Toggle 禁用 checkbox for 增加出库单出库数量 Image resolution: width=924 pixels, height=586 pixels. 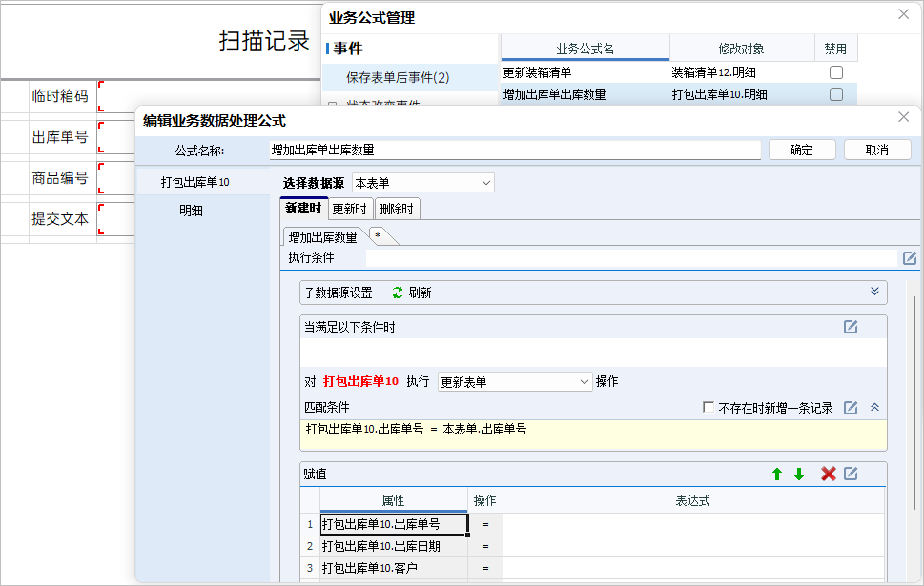(x=835, y=94)
